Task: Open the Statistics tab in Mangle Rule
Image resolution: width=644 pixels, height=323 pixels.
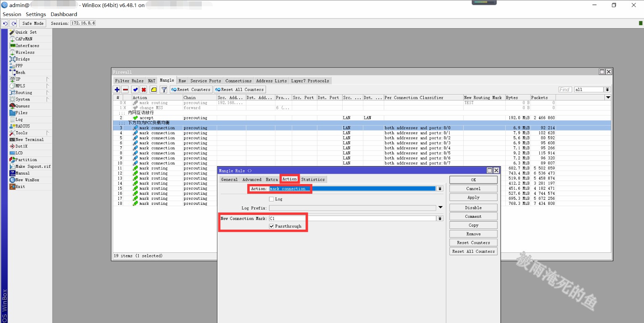Action: [x=313, y=180]
